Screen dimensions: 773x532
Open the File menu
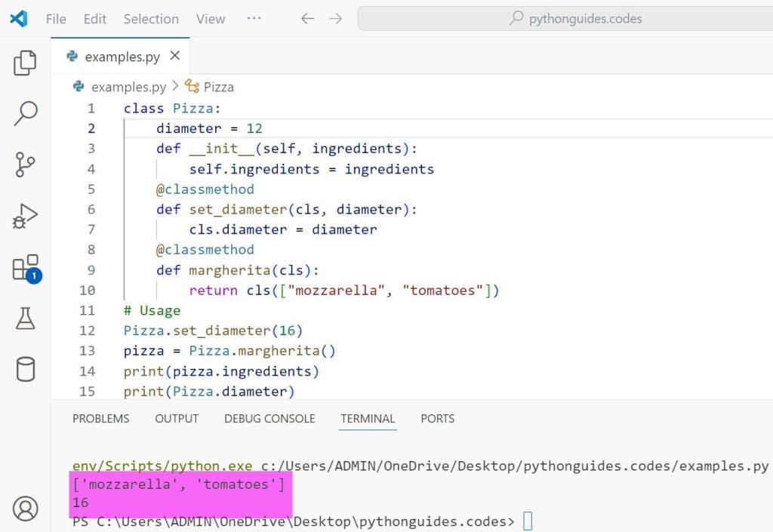click(56, 19)
